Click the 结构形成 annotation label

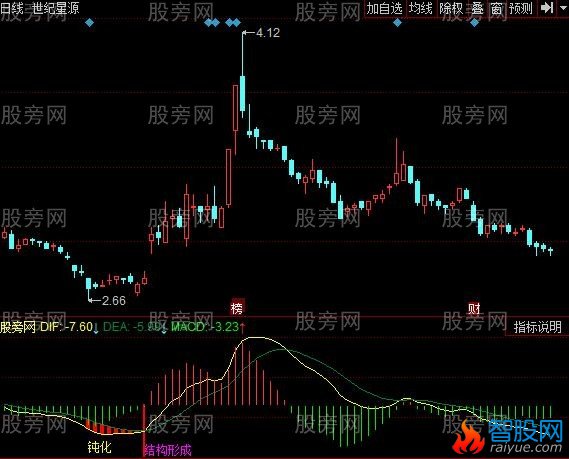(168, 450)
